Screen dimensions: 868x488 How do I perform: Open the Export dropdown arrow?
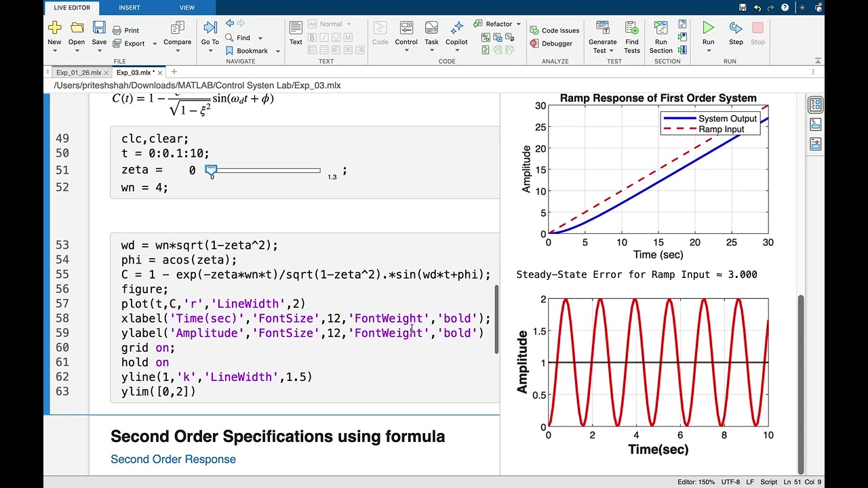155,44
